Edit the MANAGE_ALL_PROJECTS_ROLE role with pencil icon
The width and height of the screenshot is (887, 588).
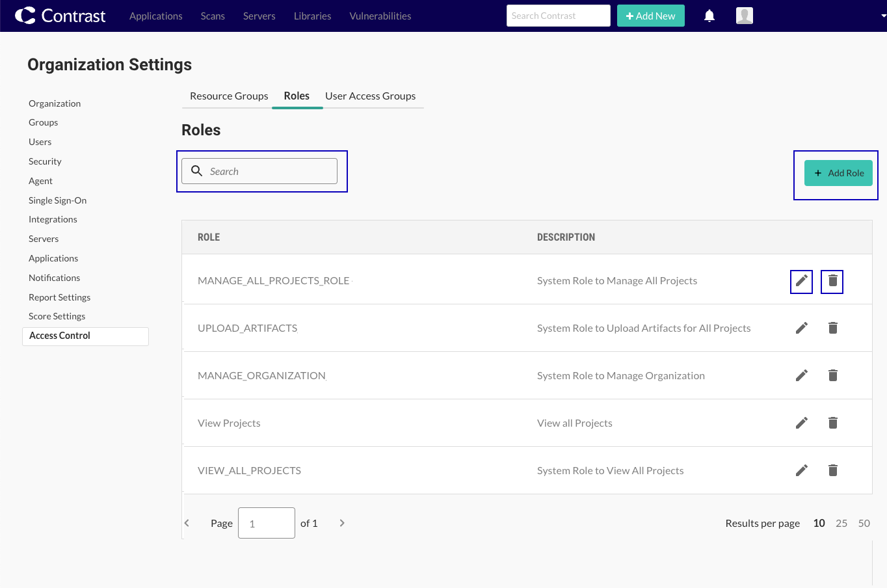[x=801, y=281]
